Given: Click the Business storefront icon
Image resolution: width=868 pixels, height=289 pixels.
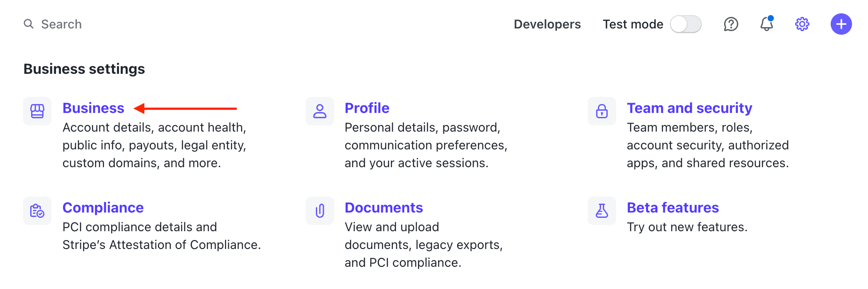Looking at the screenshot, I should [x=37, y=111].
